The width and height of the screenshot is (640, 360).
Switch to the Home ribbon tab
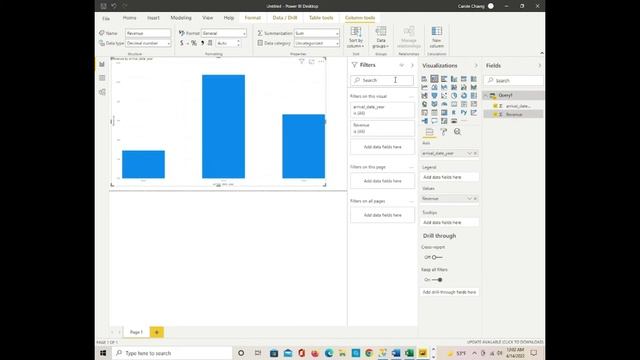(x=129, y=18)
